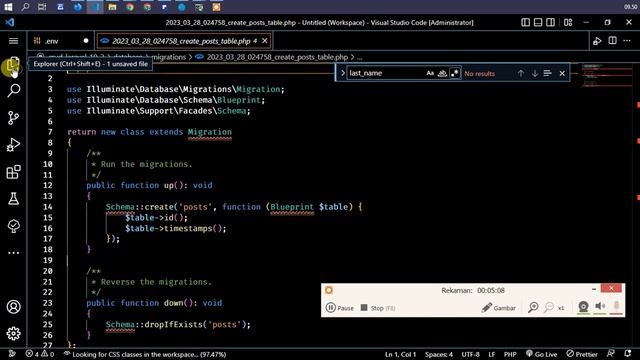The height and width of the screenshot is (360, 640).
Task: Open the Accounts icon in activity bar
Action: [13, 307]
